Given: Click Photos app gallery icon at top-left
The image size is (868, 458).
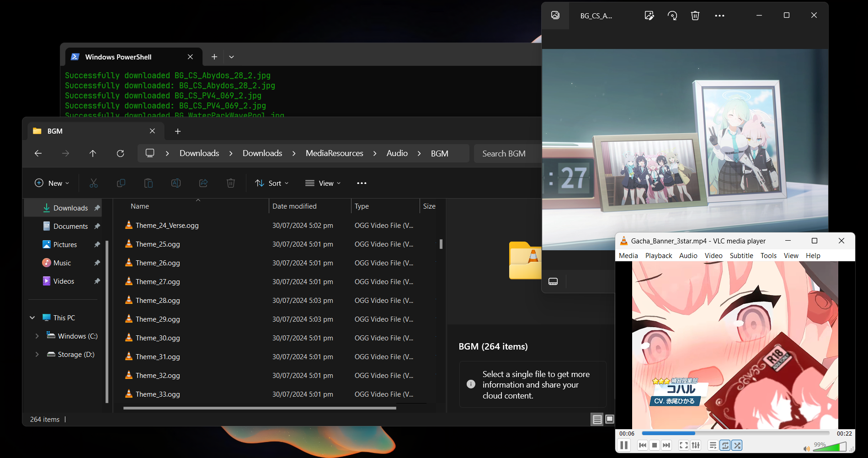Looking at the screenshot, I should 555,15.
